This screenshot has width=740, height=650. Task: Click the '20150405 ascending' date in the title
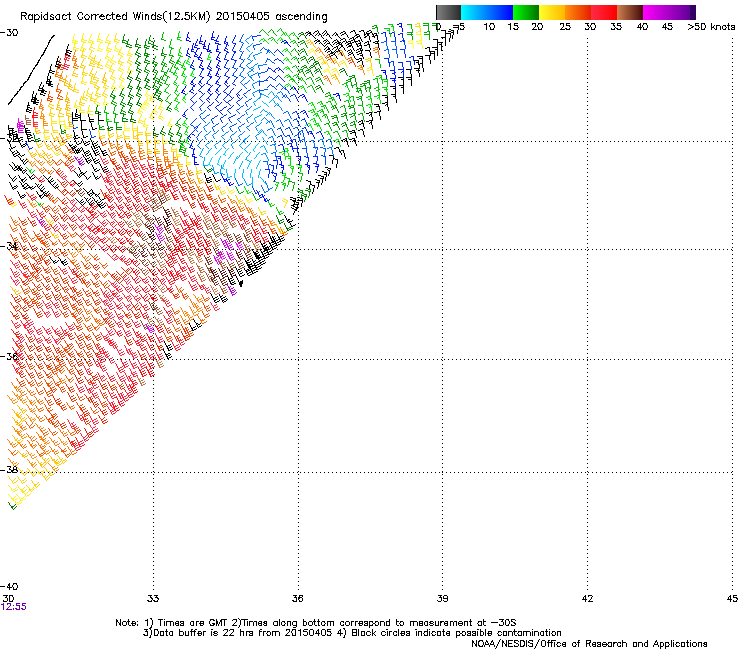[271, 17]
